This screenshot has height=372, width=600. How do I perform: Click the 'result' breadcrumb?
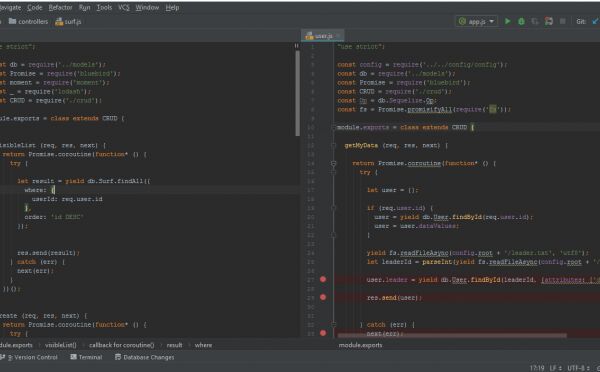(174, 345)
